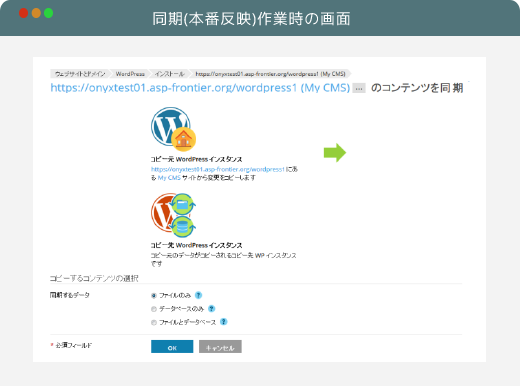Click the OK button
Viewport: 520px width, 386px height.
click(172, 347)
